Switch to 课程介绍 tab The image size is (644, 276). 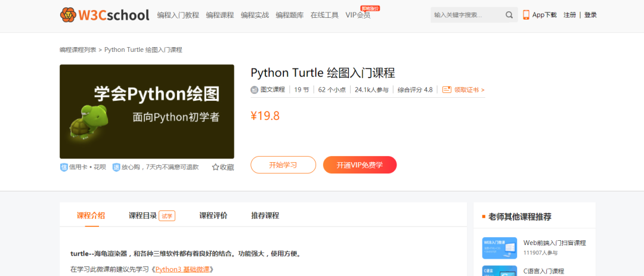point(91,216)
